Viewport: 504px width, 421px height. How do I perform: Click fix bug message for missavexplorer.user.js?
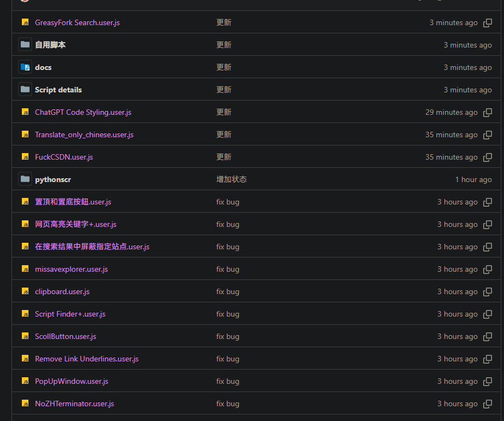pos(227,270)
